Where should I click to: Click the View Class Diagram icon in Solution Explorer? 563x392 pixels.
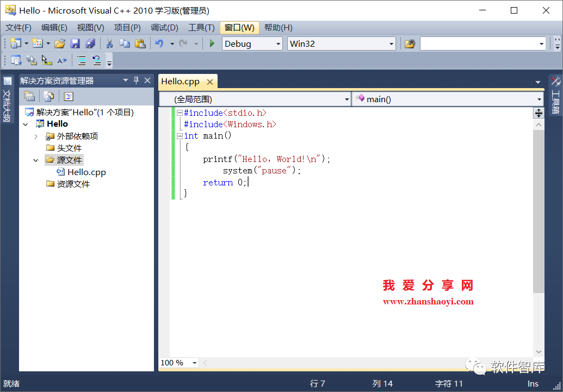pyautogui.click(x=68, y=96)
